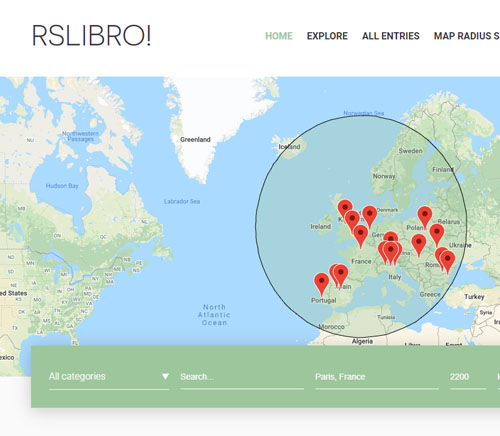Click the frontmost pin above Italy
The height and width of the screenshot is (436, 500).
390,253
